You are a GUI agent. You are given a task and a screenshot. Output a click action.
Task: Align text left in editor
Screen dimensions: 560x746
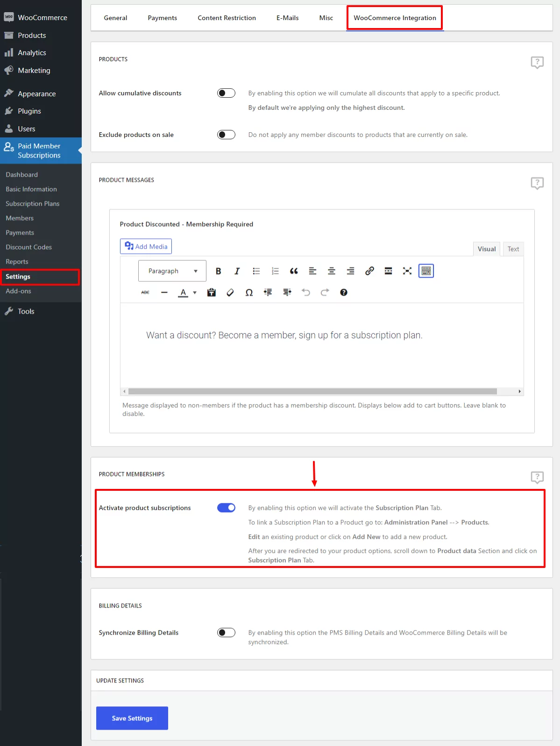coord(312,271)
